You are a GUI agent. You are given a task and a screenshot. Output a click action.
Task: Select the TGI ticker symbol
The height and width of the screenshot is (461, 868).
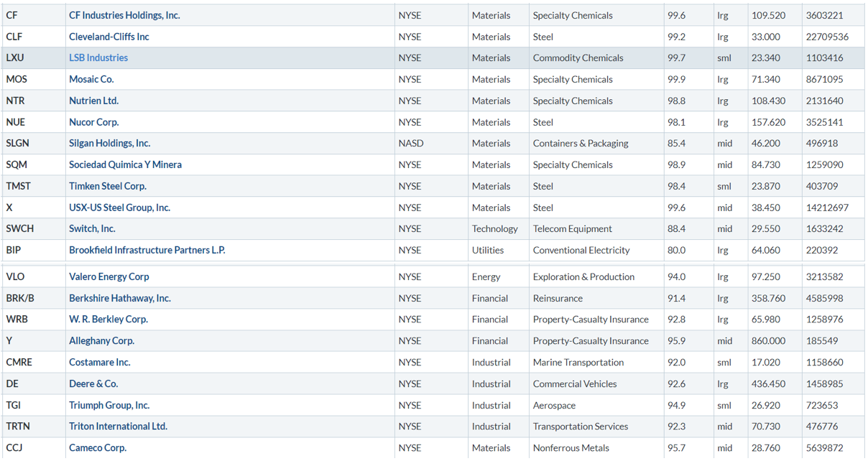[x=14, y=406]
